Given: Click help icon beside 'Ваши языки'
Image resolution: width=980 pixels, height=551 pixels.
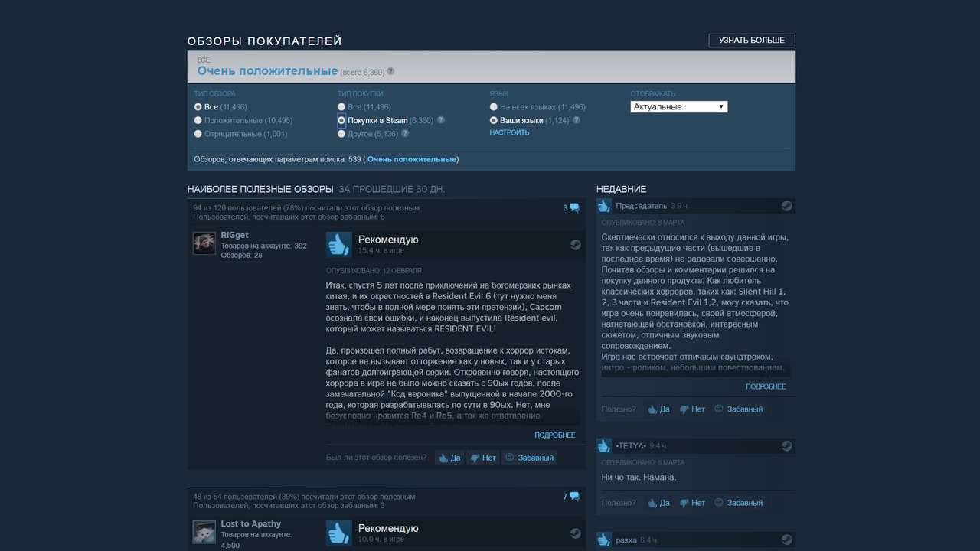Looking at the screenshot, I should click(x=576, y=120).
